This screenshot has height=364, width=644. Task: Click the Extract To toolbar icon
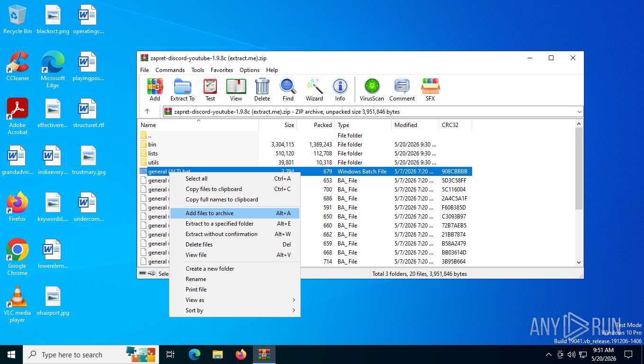click(x=182, y=90)
